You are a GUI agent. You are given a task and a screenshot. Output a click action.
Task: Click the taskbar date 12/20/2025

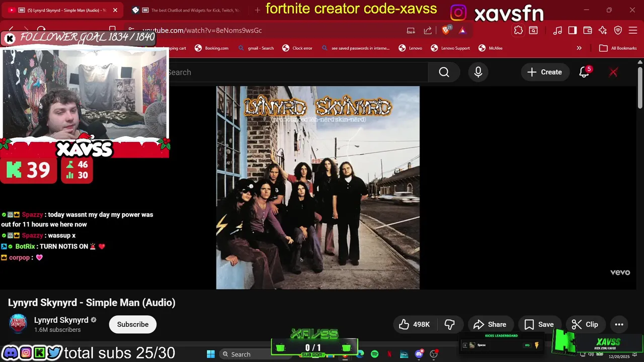tap(619, 356)
